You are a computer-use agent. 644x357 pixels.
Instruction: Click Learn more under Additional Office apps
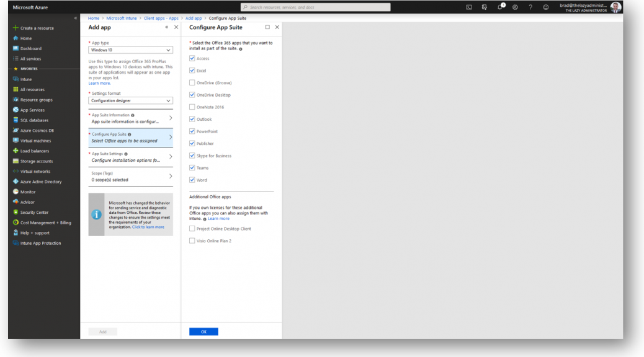pyautogui.click(x=218, y=219)
